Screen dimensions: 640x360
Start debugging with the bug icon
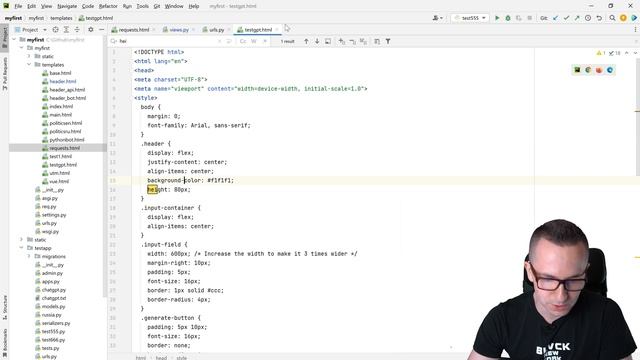508,18
